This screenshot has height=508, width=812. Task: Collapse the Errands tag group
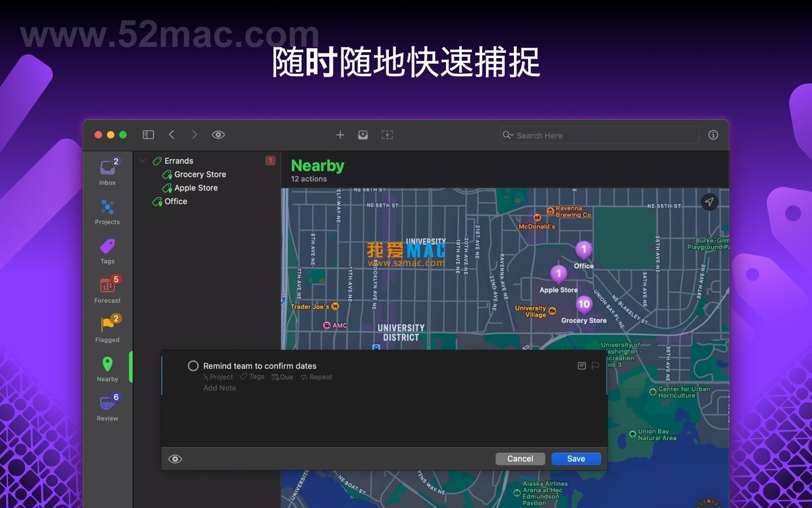(142, 161)
